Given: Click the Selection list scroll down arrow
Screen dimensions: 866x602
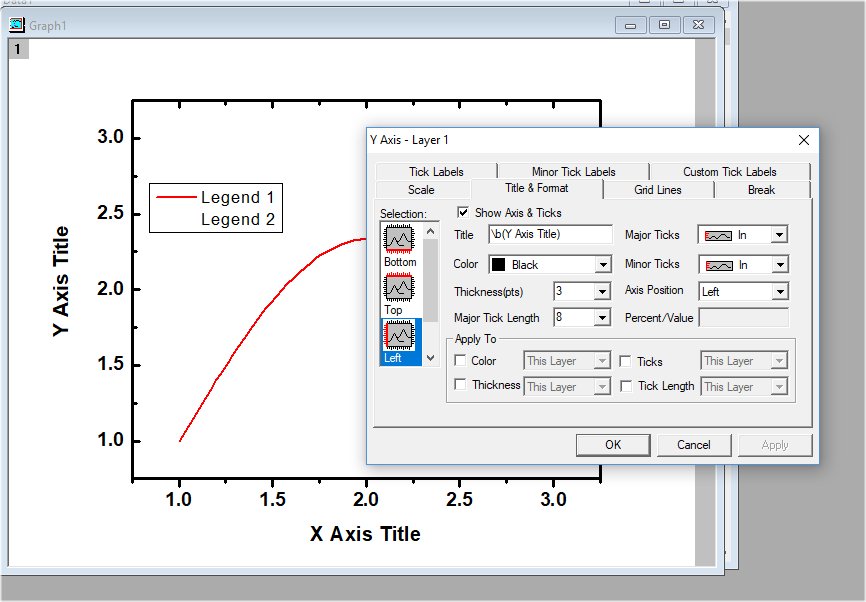Looking at the screenshot, I should (x=431, y=358).
